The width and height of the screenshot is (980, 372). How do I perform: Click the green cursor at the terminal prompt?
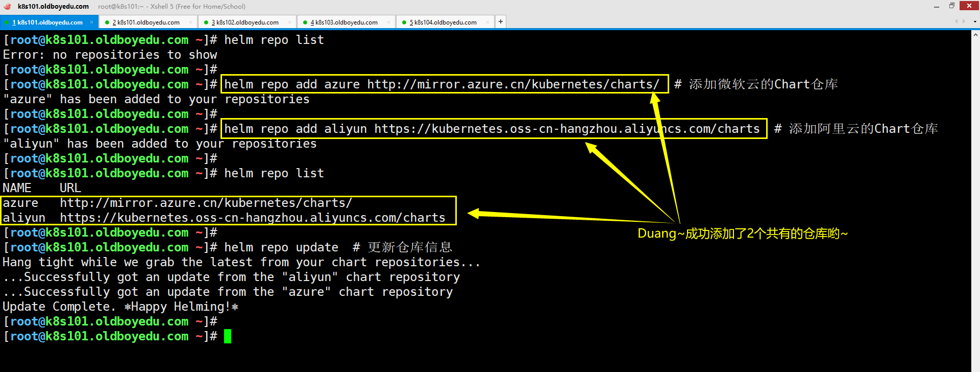click(228, 336)
